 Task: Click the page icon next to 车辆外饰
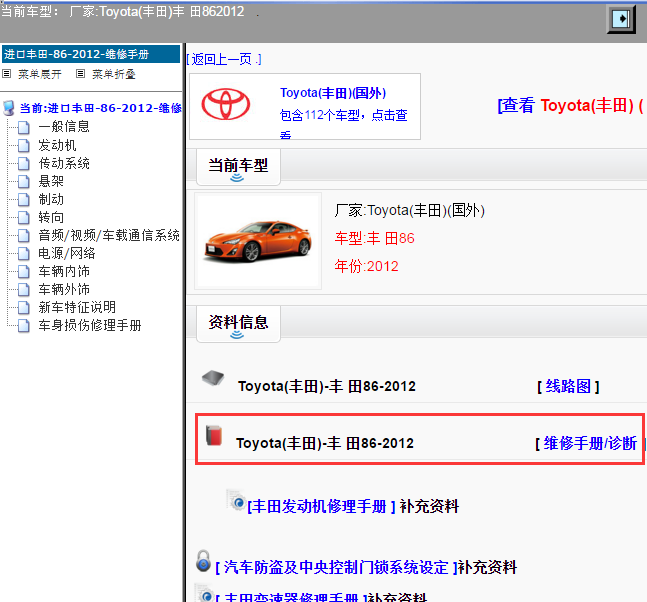(24, 290)
